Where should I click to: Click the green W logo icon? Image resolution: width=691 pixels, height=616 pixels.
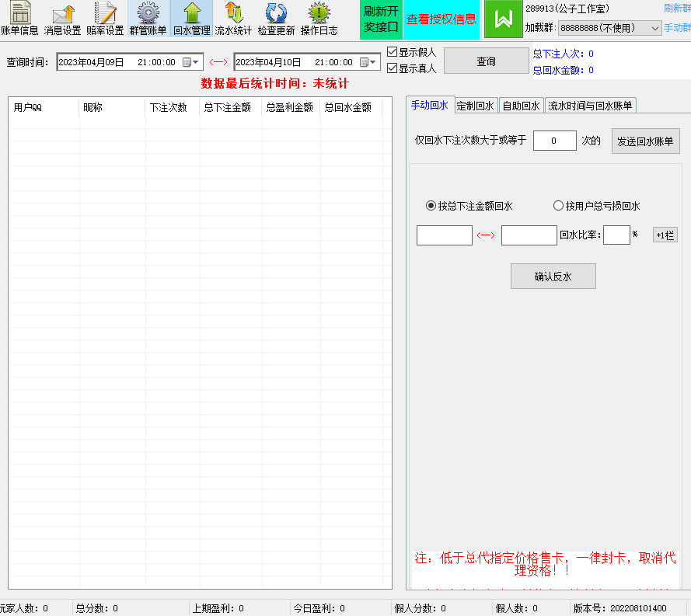coord(503,19)
